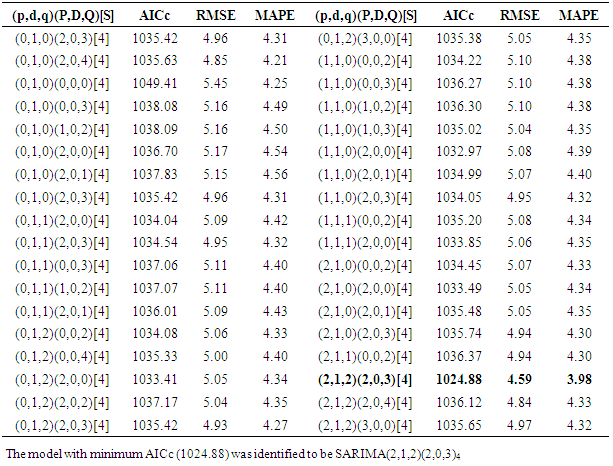Select the bold MAPE value 3.98

pos(573,378)
